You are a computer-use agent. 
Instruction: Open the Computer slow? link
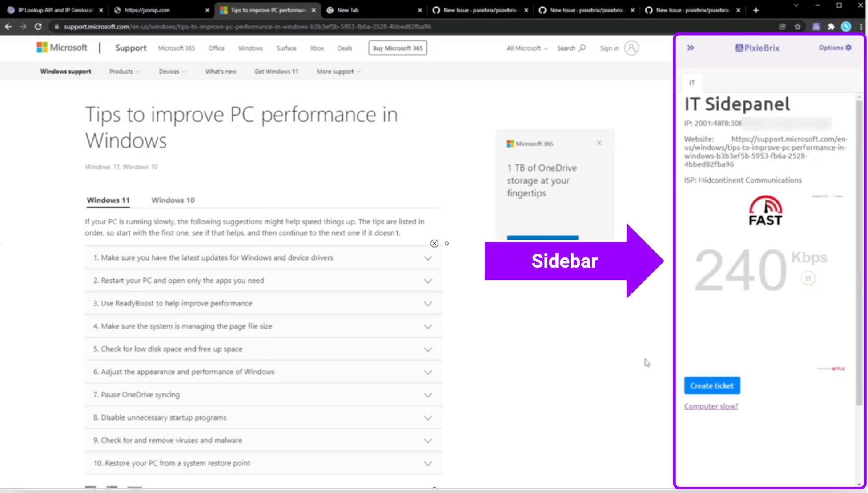(711, 406)
